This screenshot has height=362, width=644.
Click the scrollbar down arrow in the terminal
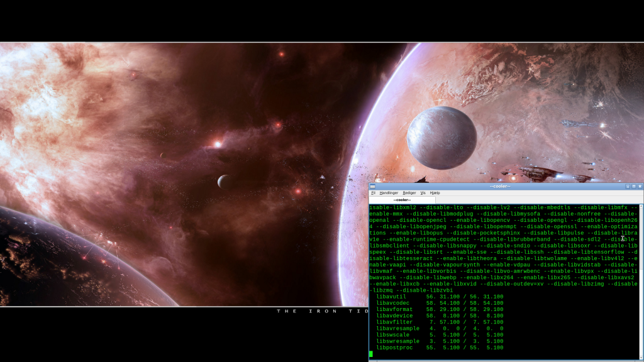click(x=641, y=359)
